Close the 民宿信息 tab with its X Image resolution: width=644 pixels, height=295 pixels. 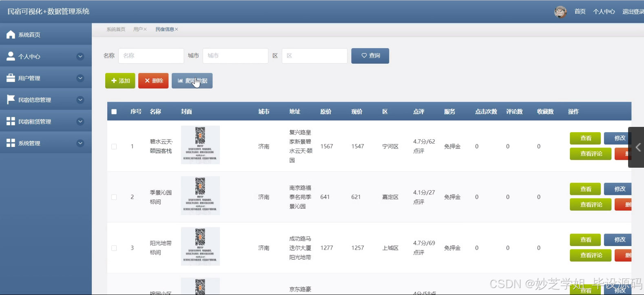[x=176, y=29]
